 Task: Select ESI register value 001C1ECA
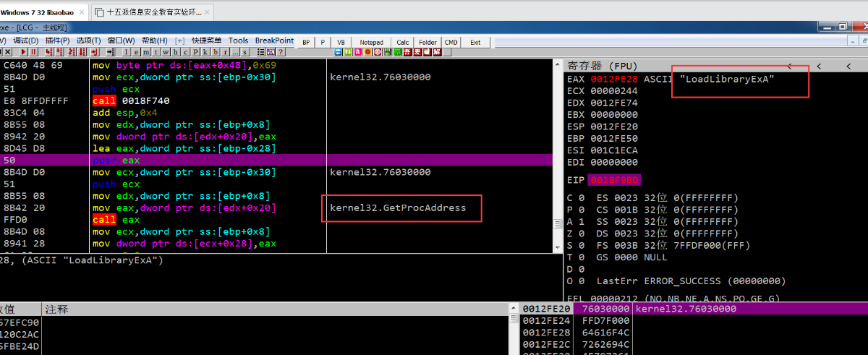[x=615, y=150]
